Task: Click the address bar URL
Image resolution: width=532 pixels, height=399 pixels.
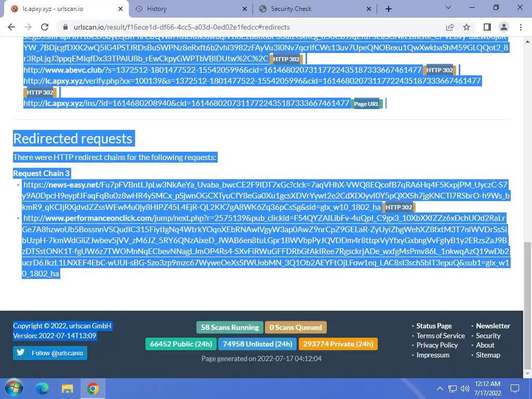Action: pos(182,27)
